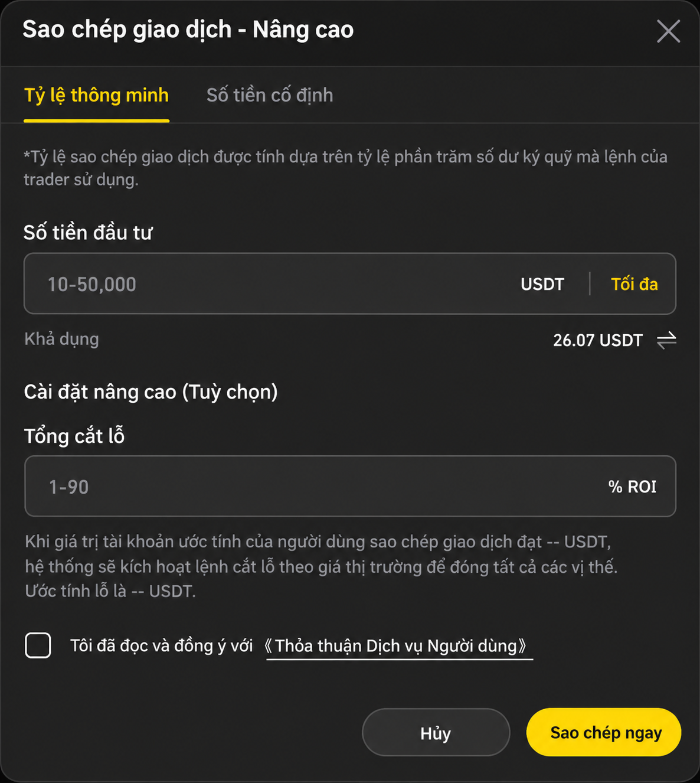The height and width of the screenshot is (783, 700).
Task: Close the Sao chép giao dịch dialog
Action: [x=668, y=31]
